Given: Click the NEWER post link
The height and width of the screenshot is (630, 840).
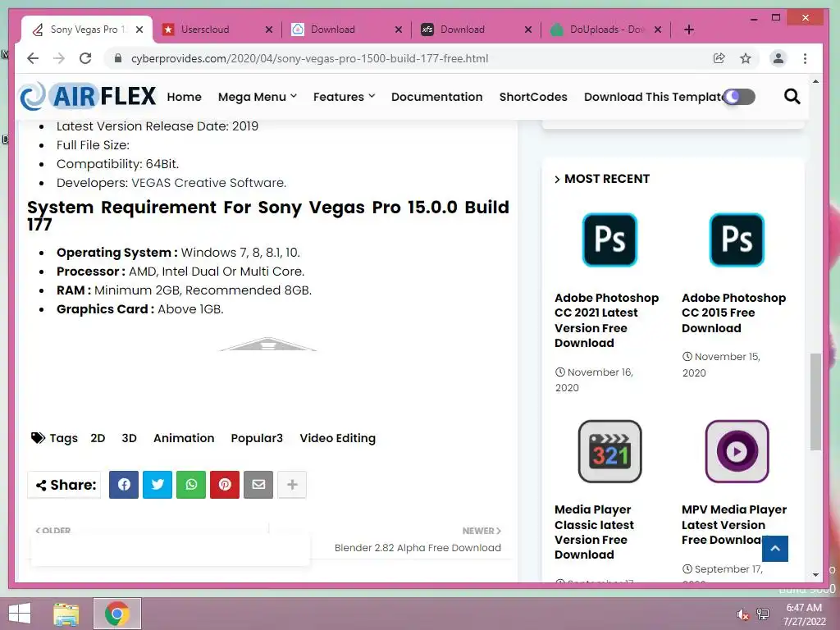Looking at the screenshot, I should [482, 531].
